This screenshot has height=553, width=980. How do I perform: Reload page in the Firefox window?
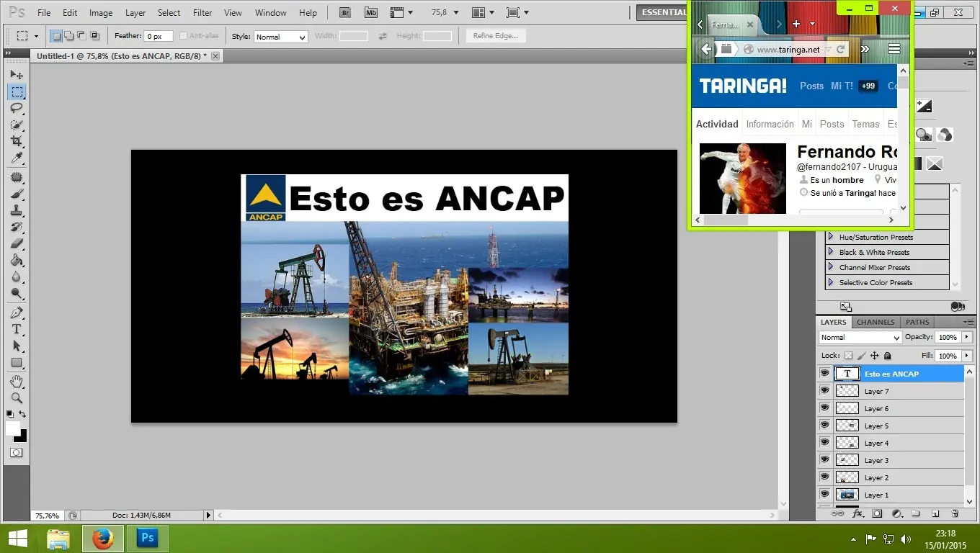pos(841,49)
